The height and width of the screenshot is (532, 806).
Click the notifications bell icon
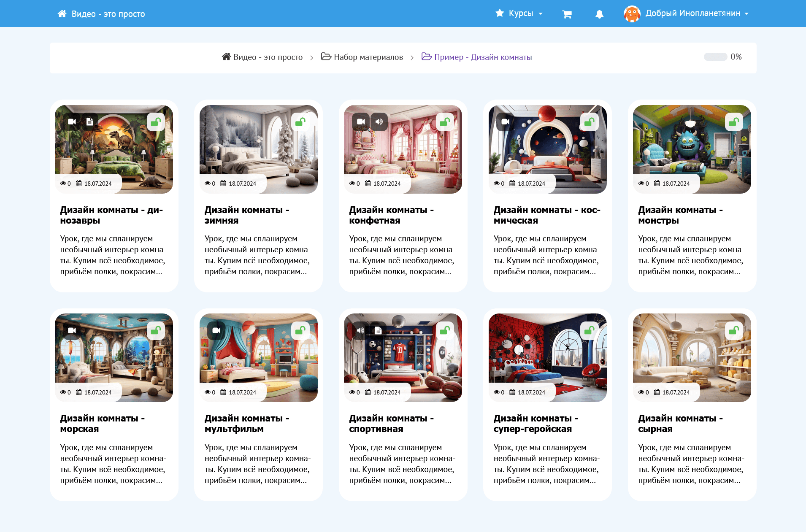click(599, 14)
